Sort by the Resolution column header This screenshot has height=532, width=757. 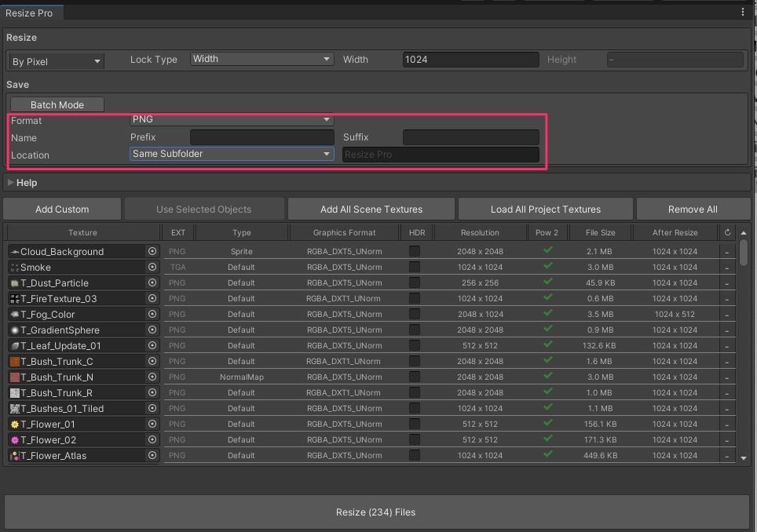coord(480,232)
